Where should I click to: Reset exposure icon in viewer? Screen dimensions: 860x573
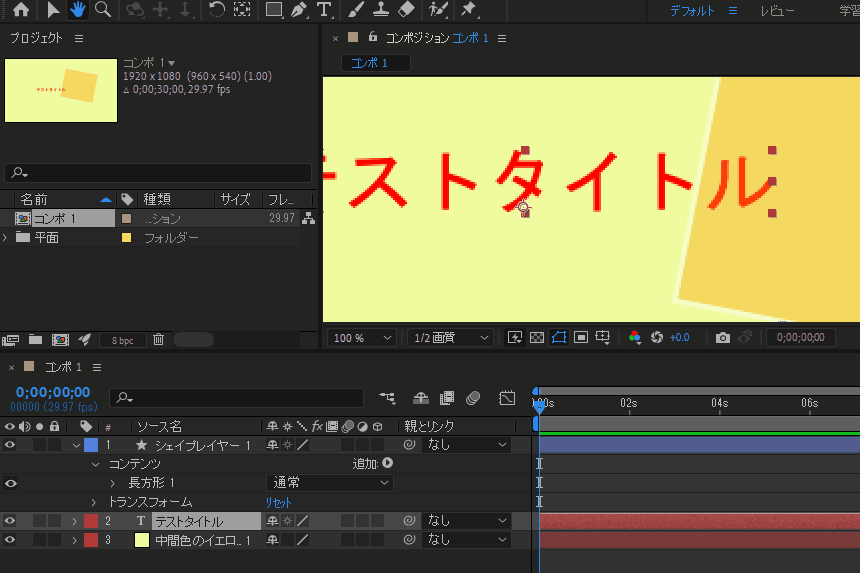657,337
